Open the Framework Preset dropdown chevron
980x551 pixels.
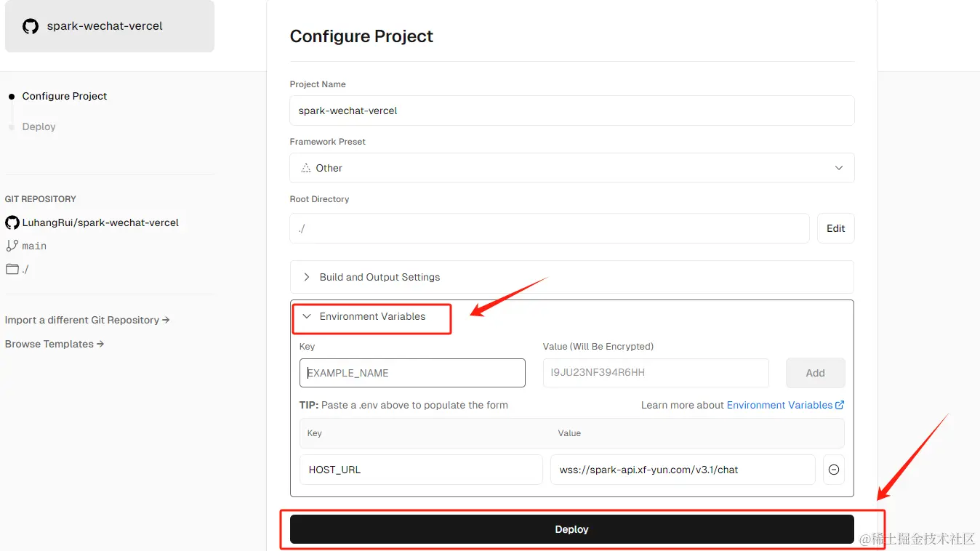839,168
